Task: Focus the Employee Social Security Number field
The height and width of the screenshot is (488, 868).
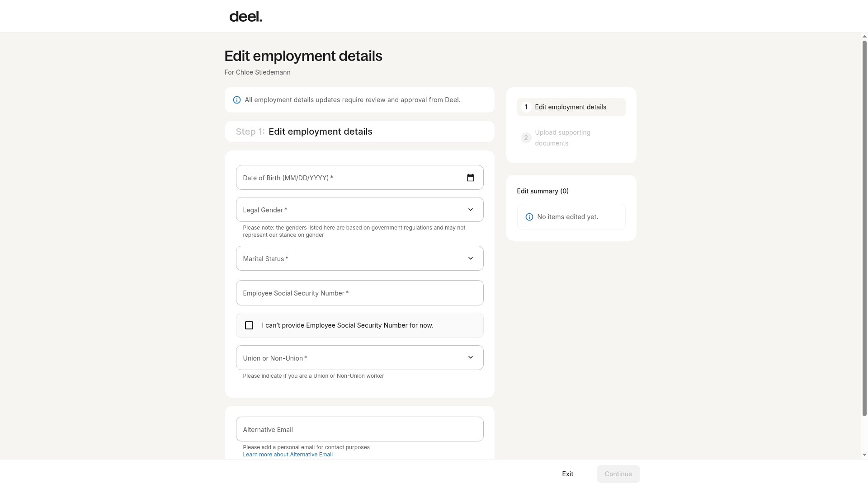Action: coord(359,293)
